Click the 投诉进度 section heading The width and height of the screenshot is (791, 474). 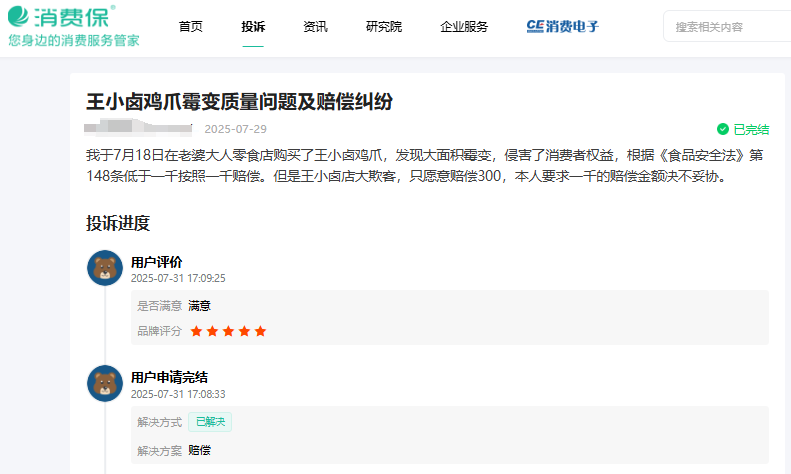[118, 223]
